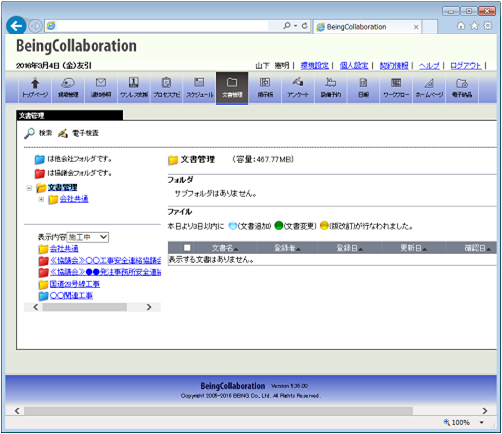Click the zoom magnifier icon in status bar

(x=447, y=422)
